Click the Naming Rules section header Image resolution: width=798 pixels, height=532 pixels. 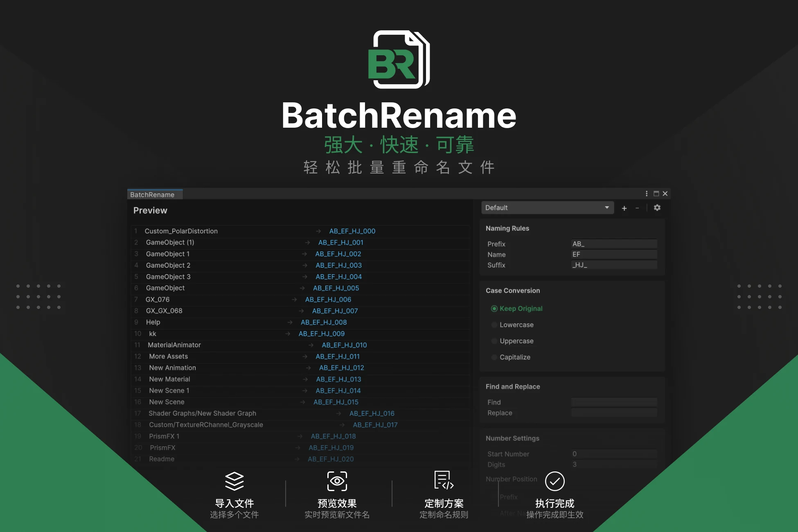pyautogui.click(x=507, y=228)
